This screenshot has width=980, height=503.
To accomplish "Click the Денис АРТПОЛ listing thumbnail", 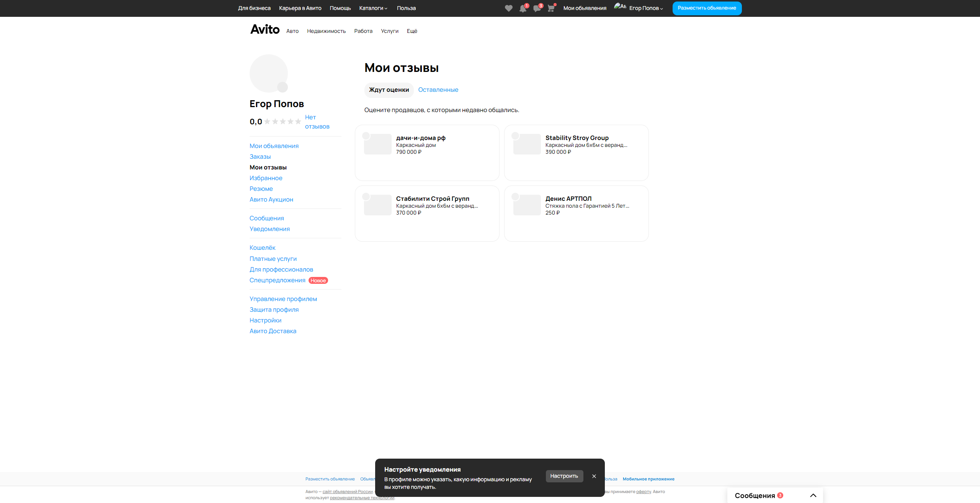I will point(527,205).
